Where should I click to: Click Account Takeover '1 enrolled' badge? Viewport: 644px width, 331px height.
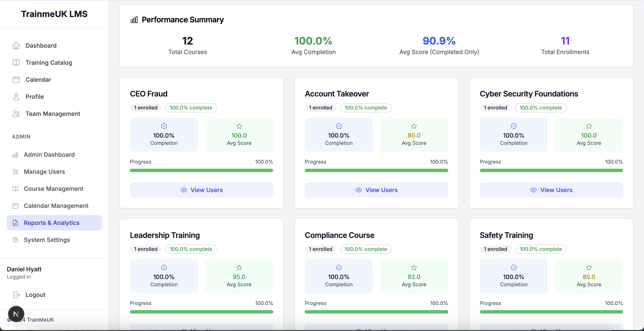tap(321, 108)
